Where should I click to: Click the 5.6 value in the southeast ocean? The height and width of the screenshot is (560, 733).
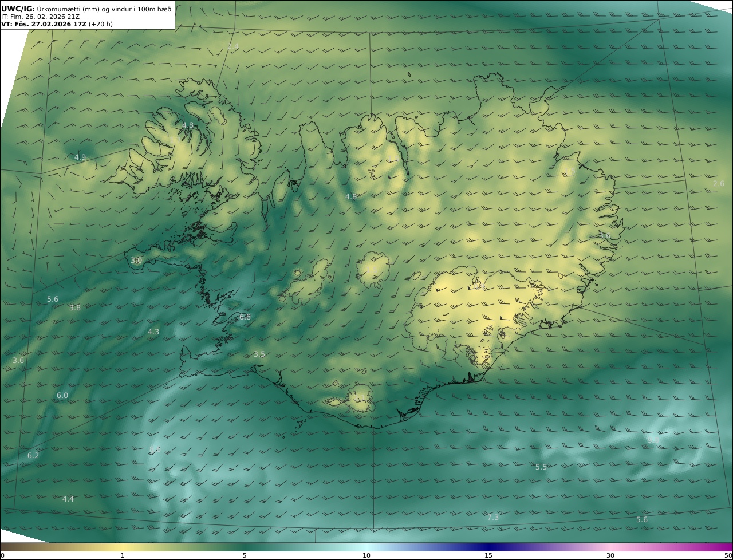[x=642, y=519]
